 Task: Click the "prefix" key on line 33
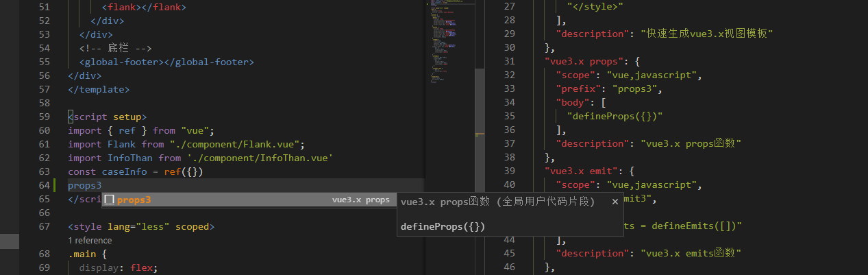(580, 88)
